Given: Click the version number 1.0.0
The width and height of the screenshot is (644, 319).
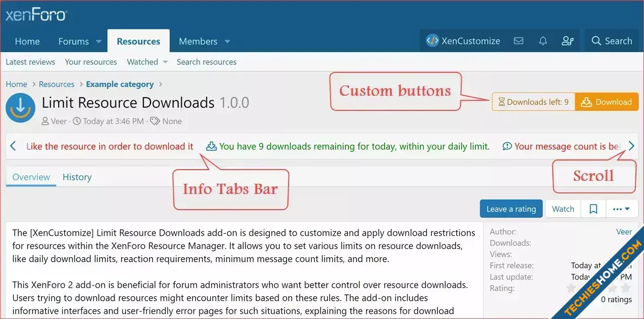Looking at the screenshot, I should pos(234,102).
